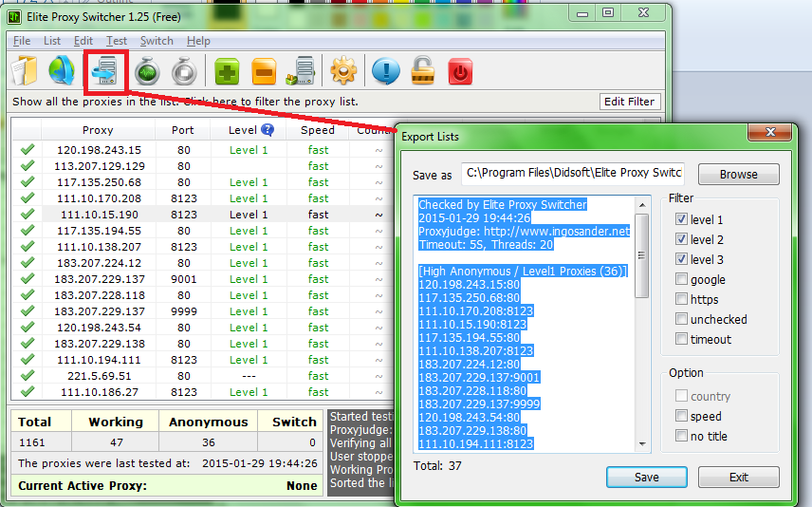This screenshot has width=812, height=507.
Task: Remove proxy with orange minus icon
Action: (x=264, y=71)
